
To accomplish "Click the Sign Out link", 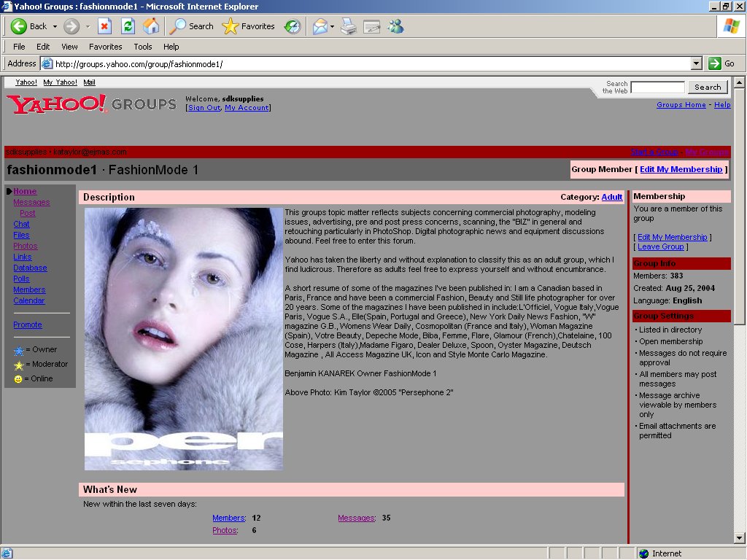I will pyautogui.click(x=204, y=108).
